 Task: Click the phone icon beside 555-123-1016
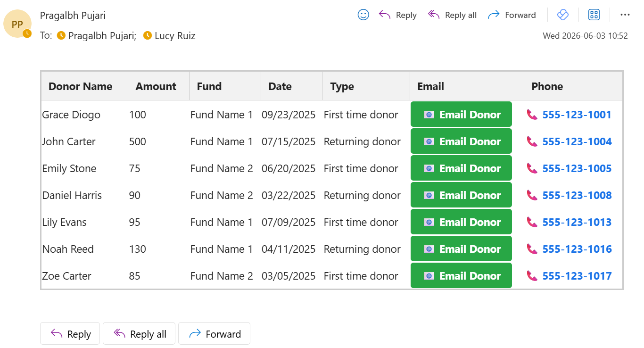pos(532,249)
